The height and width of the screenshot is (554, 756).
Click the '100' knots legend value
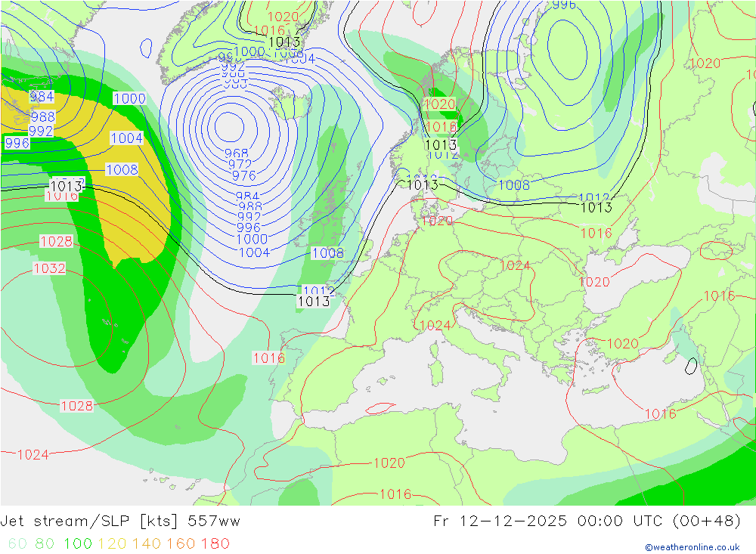(78, 543)
